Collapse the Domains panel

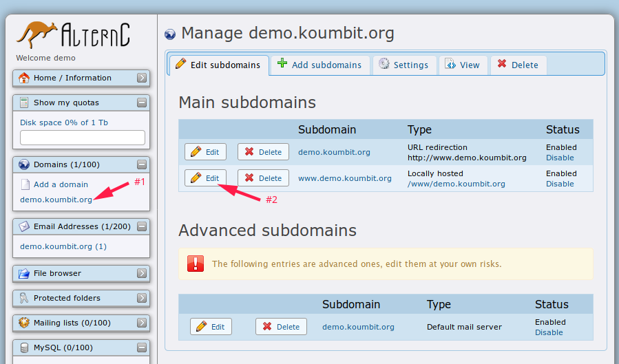coord(142,164)
